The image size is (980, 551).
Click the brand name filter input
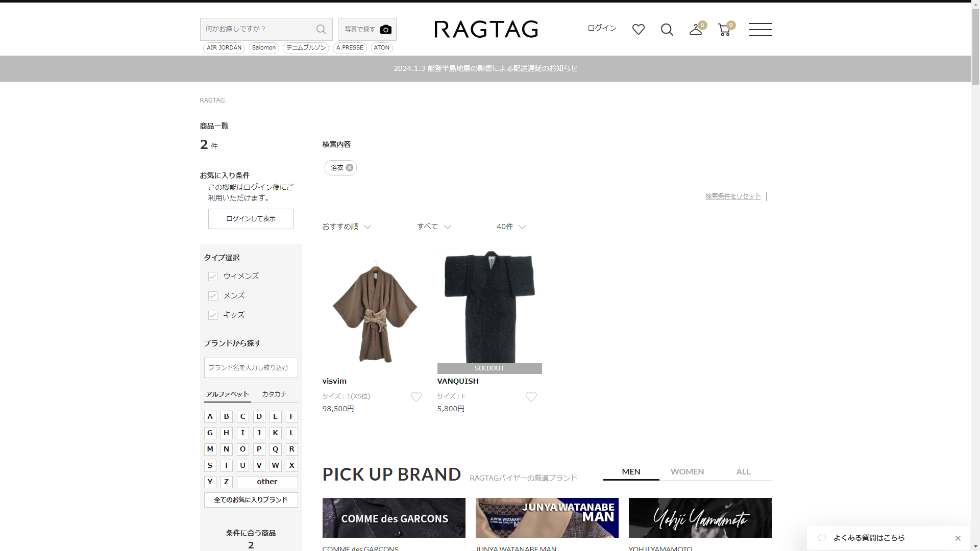tap(251, 368)
